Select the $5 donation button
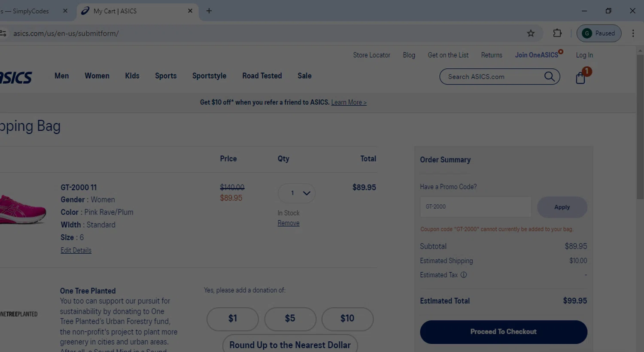This screenshot has width=644, height=352. point(290,319)
